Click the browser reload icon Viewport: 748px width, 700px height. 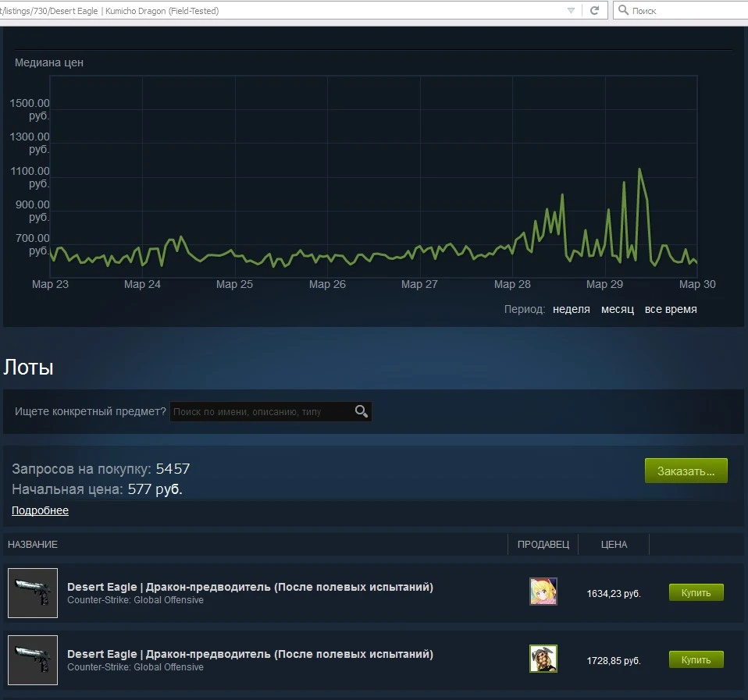[594, 10]
